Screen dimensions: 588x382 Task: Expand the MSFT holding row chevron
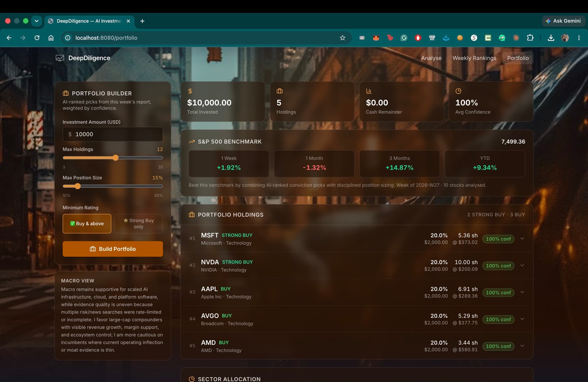522,239
